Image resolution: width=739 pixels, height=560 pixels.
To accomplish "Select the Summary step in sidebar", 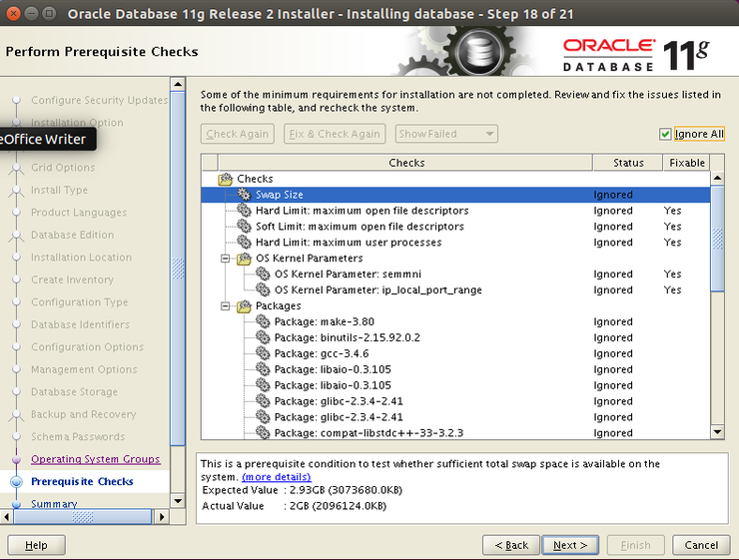I will pyautogui.click(x=54, y=503).
